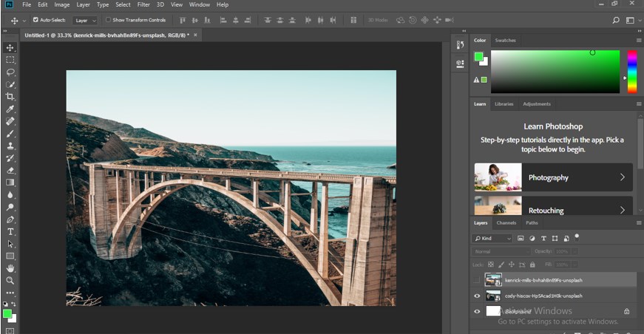The height and width of the screenshot is (334, 644).
Task: Select the Eyedropper tool
Action: pyautogui.click(x=10, y=109)
